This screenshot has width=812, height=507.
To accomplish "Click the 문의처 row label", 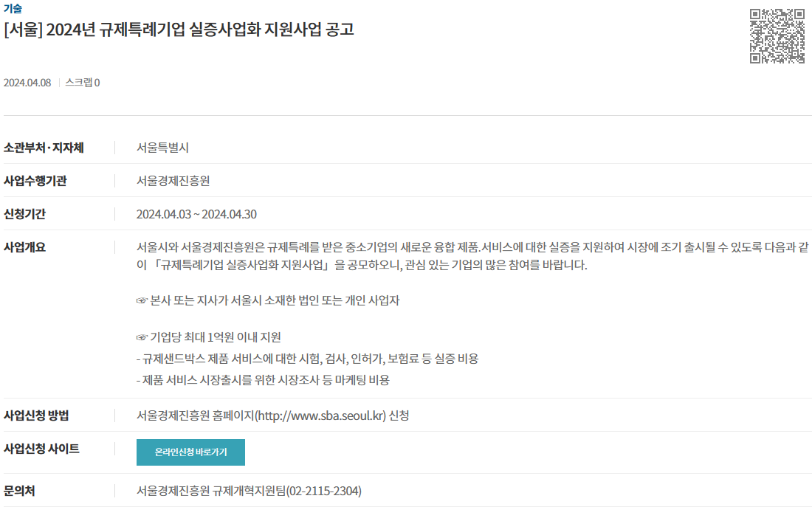I will (19, 491).
